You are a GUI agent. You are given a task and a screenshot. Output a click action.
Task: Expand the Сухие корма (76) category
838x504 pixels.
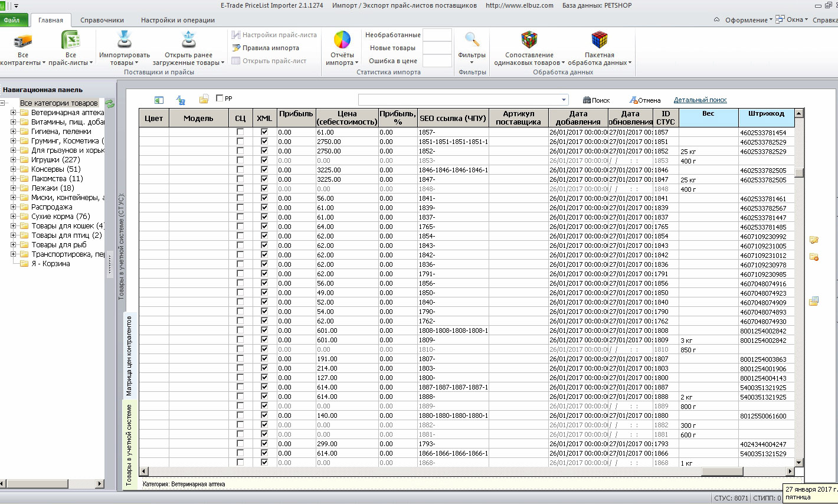coord(13,217)
